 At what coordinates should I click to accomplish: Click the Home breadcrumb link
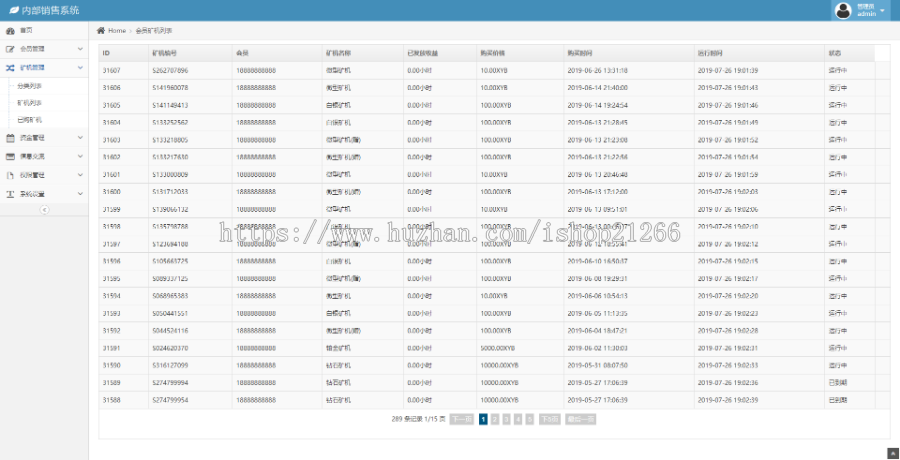point(117,30)
